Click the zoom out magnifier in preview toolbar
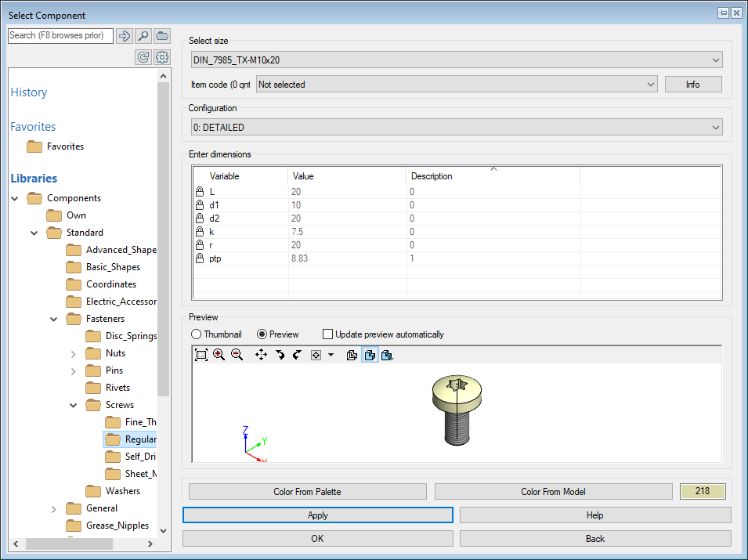Screen dimensions: 748x560 [x=236, y=355]
